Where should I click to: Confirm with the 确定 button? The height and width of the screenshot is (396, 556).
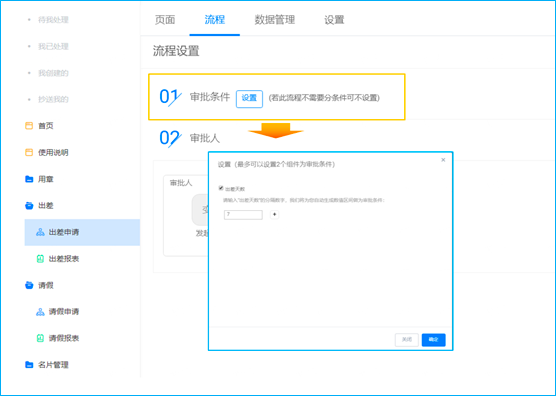click(x=434, y=340)
